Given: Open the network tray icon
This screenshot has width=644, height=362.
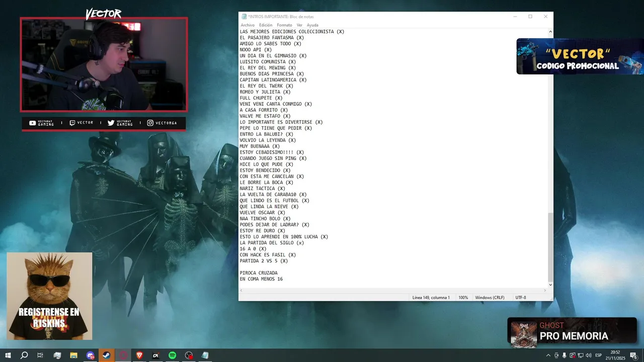Looking at the screenshot, I should pyautogui.click(x=581, y=355).
